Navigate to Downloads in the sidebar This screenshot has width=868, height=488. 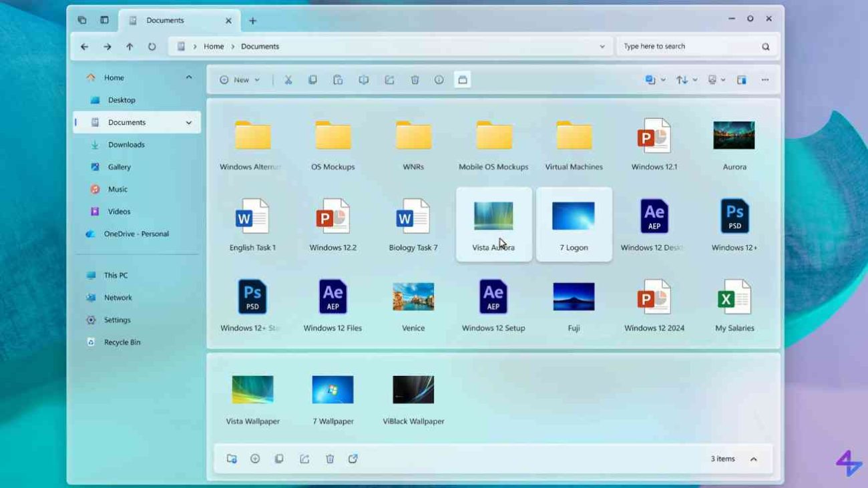point(127,144)
